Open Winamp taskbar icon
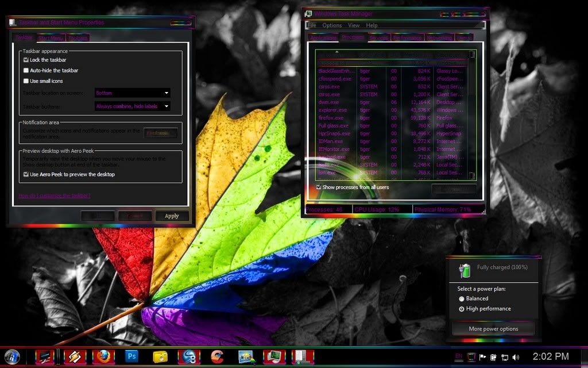The height and width of the screenshot is (368, 588). (x=75, y=356)
